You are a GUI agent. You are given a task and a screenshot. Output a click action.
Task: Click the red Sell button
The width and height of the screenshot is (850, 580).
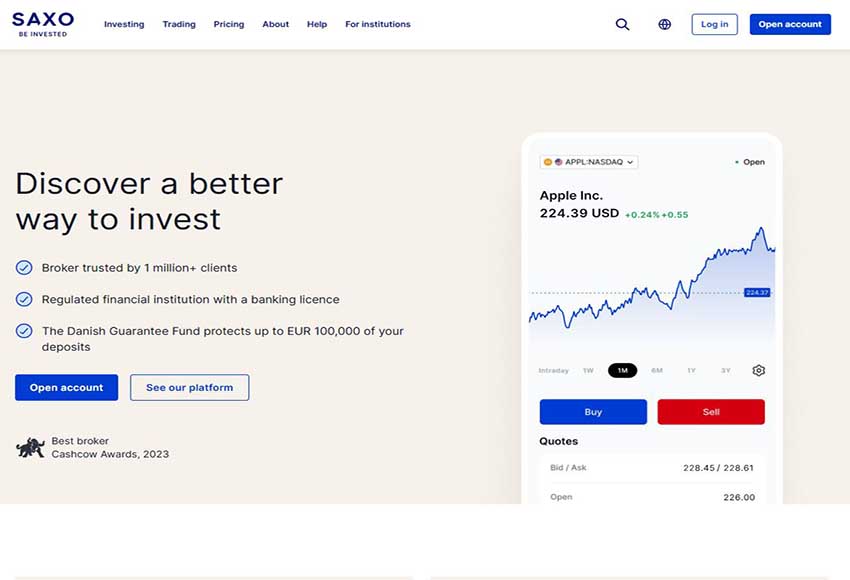click(711, 412)
